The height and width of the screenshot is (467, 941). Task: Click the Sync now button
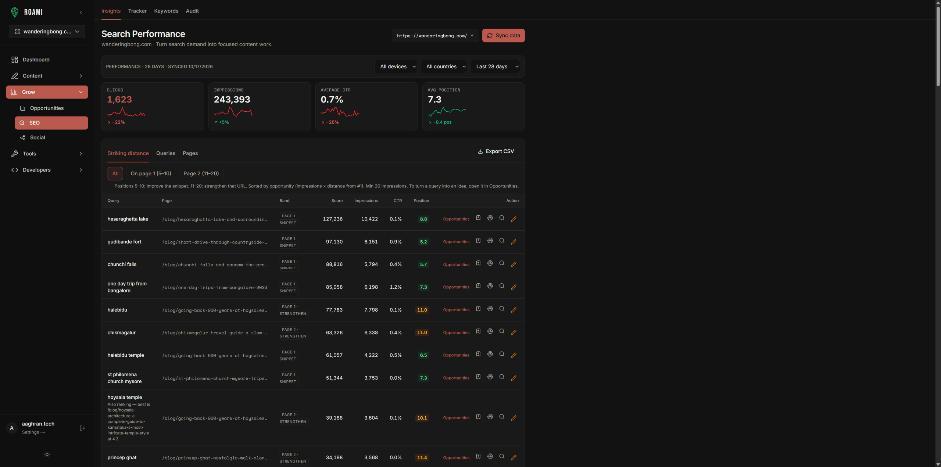coord(504,35)
